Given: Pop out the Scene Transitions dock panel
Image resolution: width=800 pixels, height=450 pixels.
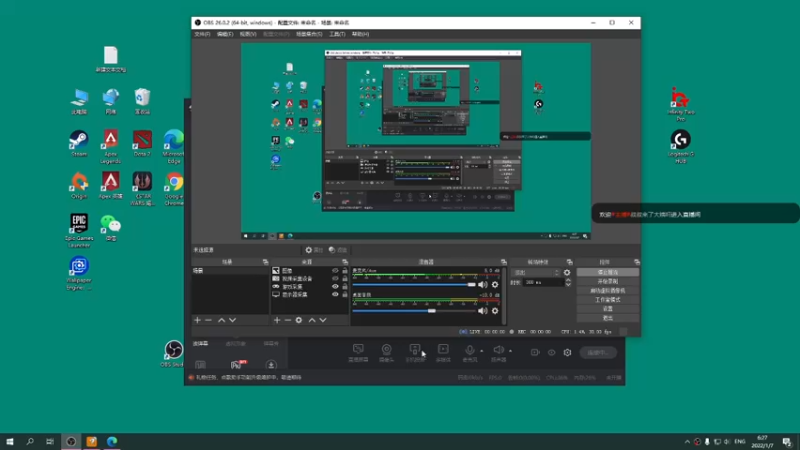Looking at the screenshot, I should 570,262.
